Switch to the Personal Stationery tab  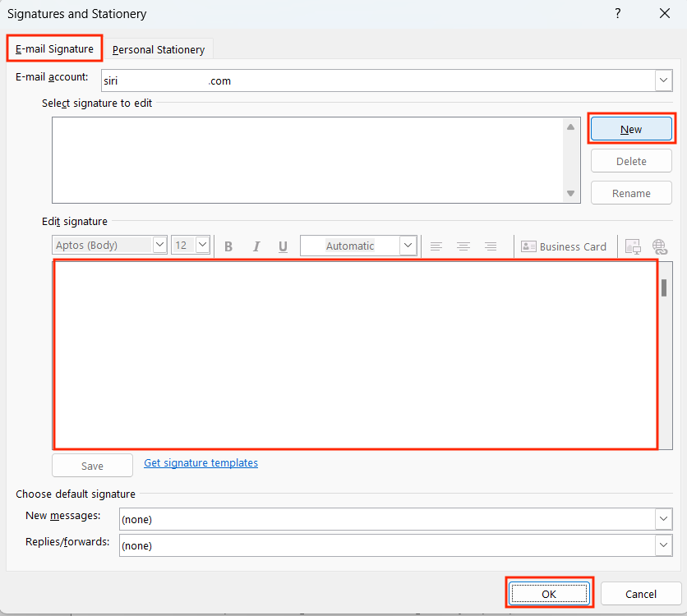point(158,49)
